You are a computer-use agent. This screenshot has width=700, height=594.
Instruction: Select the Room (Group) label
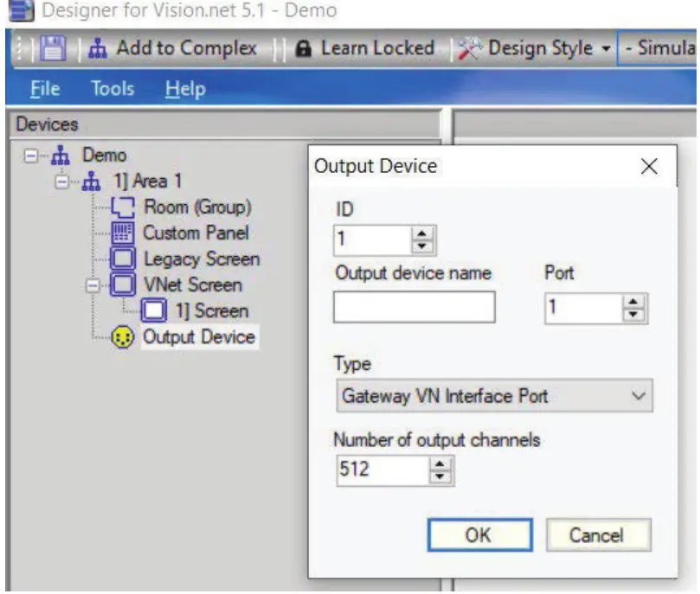(197, 208)
